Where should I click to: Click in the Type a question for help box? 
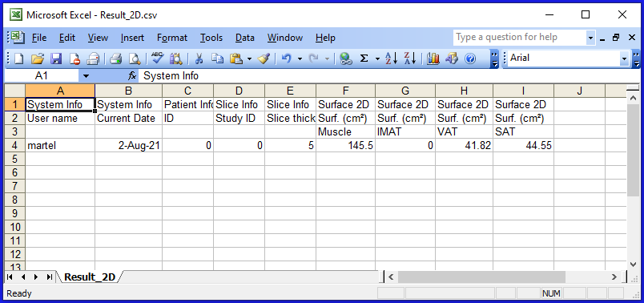(x=520, y=38)
